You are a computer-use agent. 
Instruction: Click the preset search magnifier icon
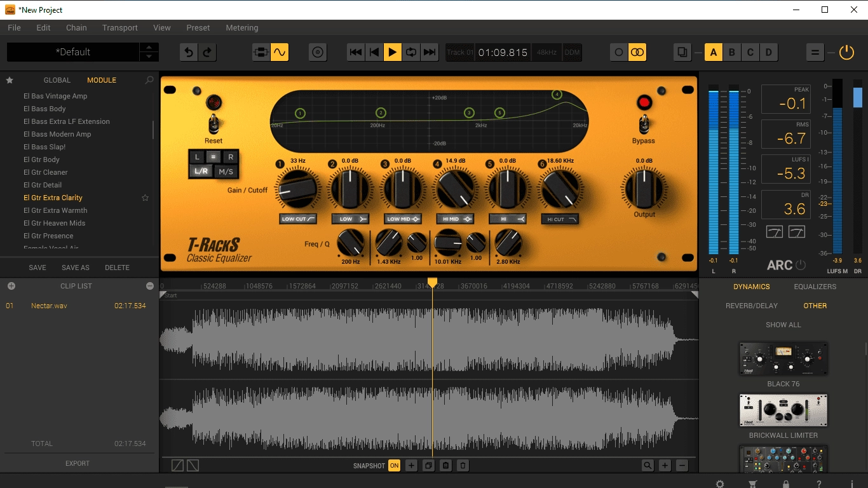(149, 80)
